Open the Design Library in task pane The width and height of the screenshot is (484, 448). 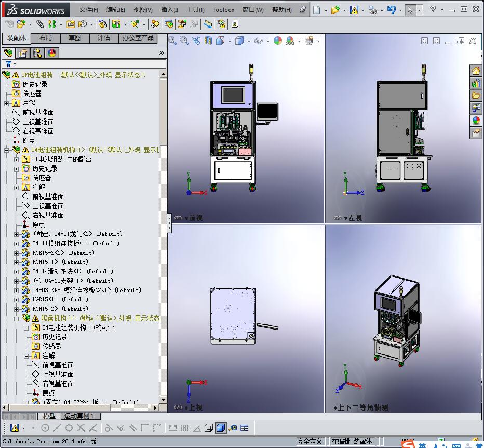[476, 84]
